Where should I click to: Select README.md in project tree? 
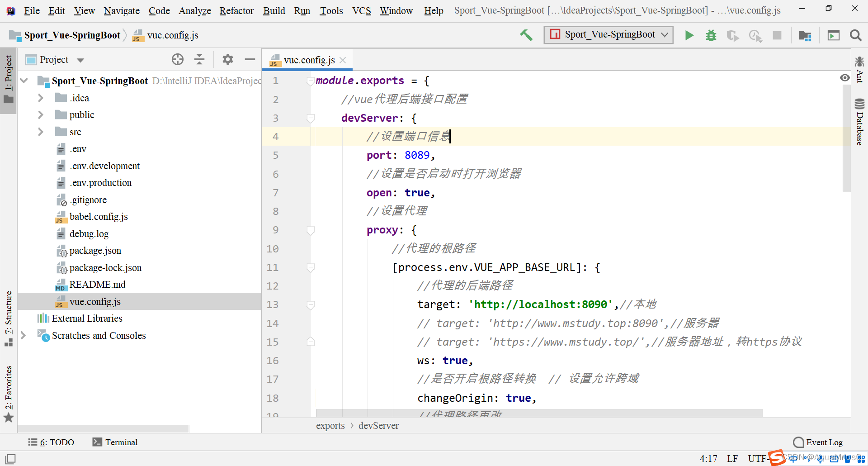(97, 285)
